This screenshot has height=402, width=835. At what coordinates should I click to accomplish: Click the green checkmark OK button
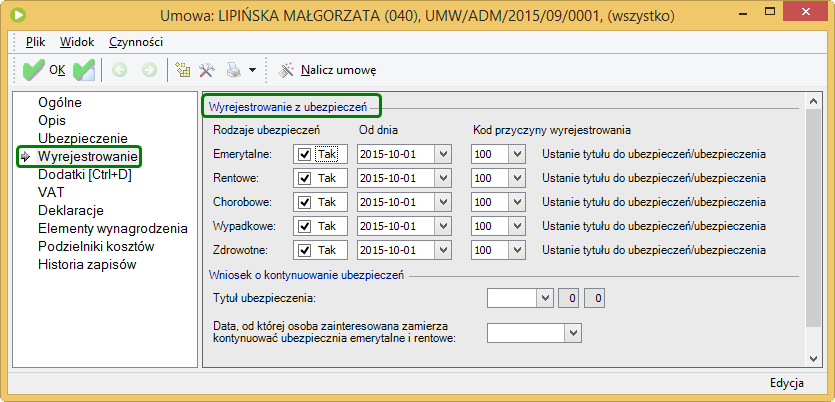click(44, 70)
